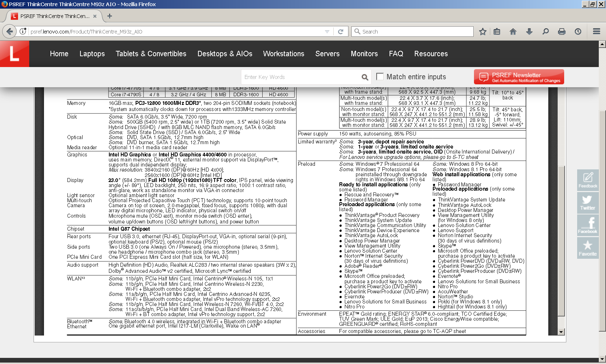This screenshot has height=364, width=606.
Task: Open the FAQ page
Action: point(396,54)
